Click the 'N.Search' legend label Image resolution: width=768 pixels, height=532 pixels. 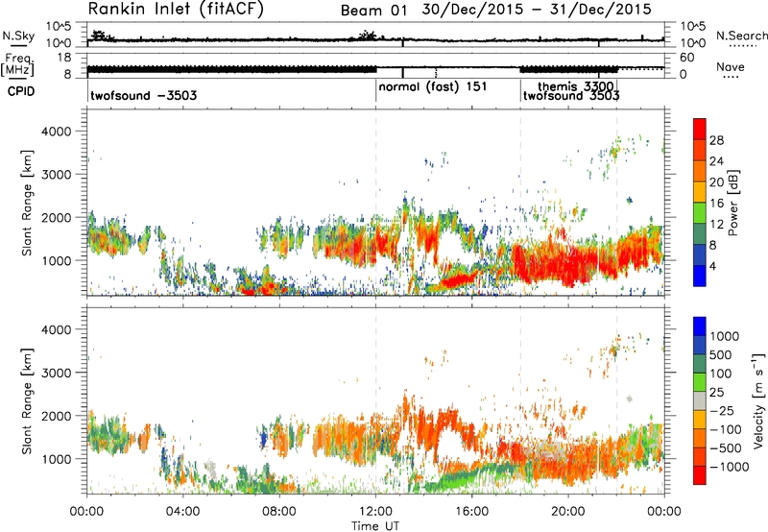[x=741, y=36]
